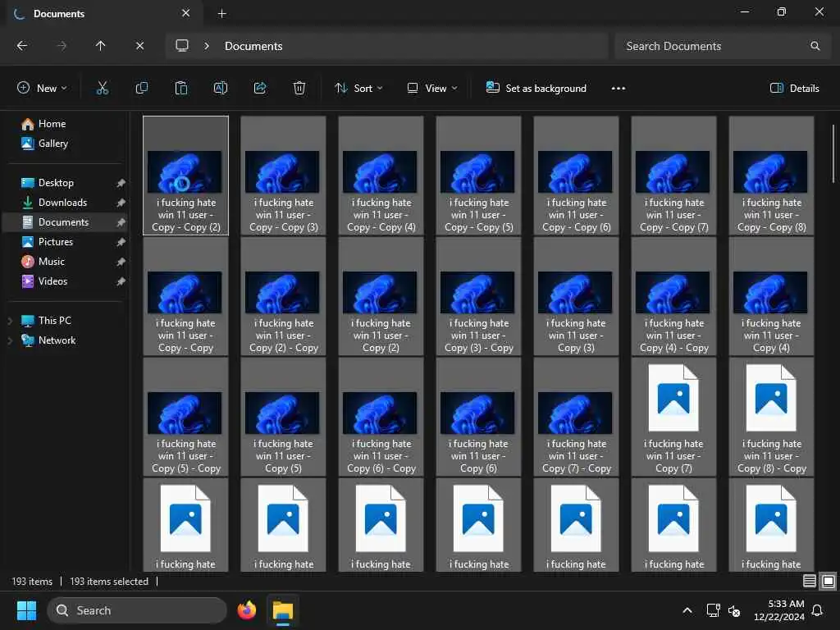Select file 'Copy (2) - Copy'

point(283,295)
